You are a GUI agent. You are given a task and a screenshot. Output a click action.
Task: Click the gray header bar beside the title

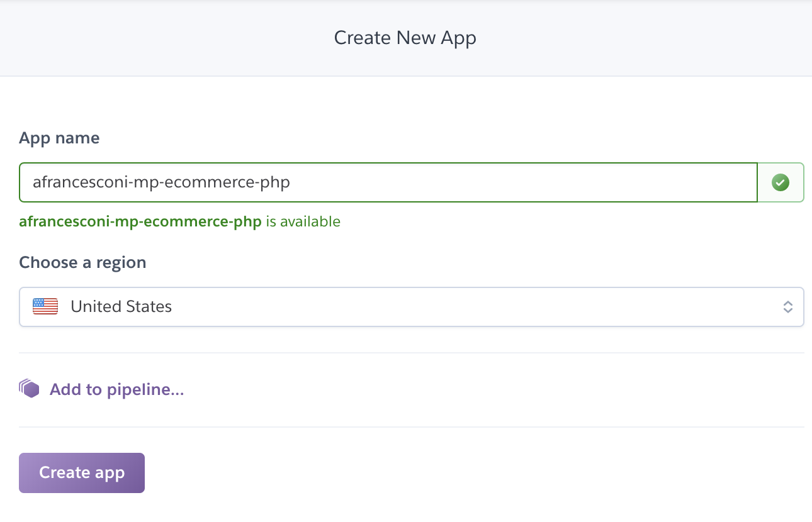(x=629, y=38)
